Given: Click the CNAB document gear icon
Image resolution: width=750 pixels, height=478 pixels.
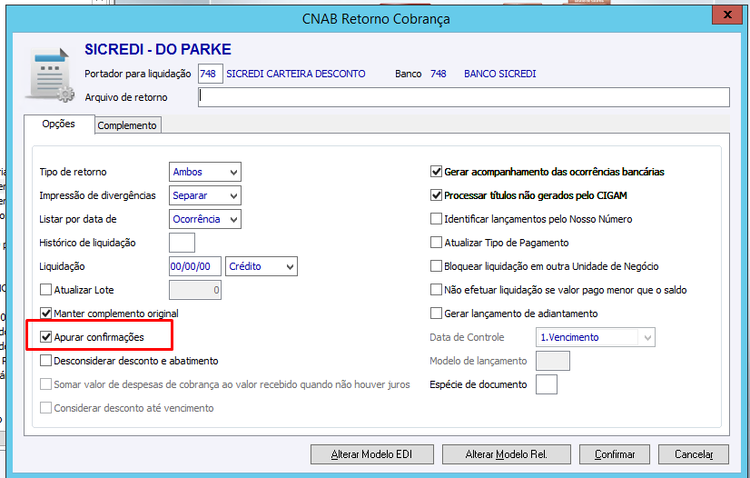Looking at the screenshot, I should tap(50, 75).
